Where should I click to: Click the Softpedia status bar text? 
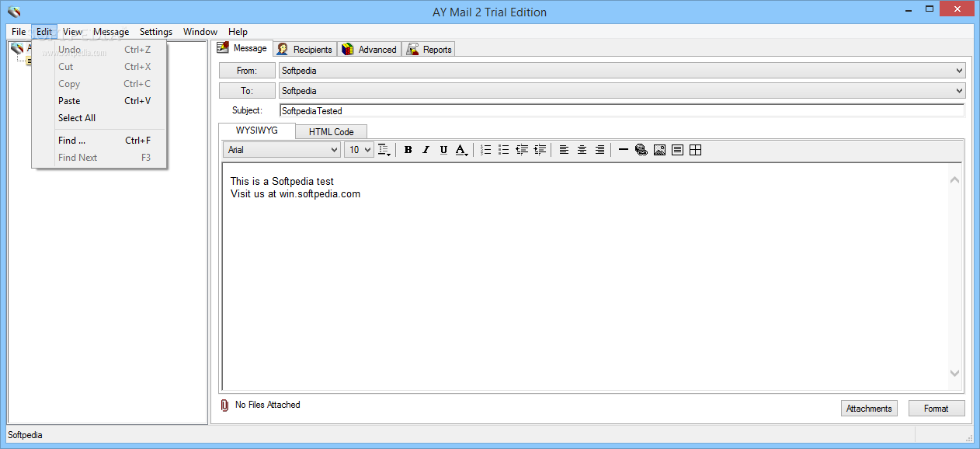(x=25, y=435)
